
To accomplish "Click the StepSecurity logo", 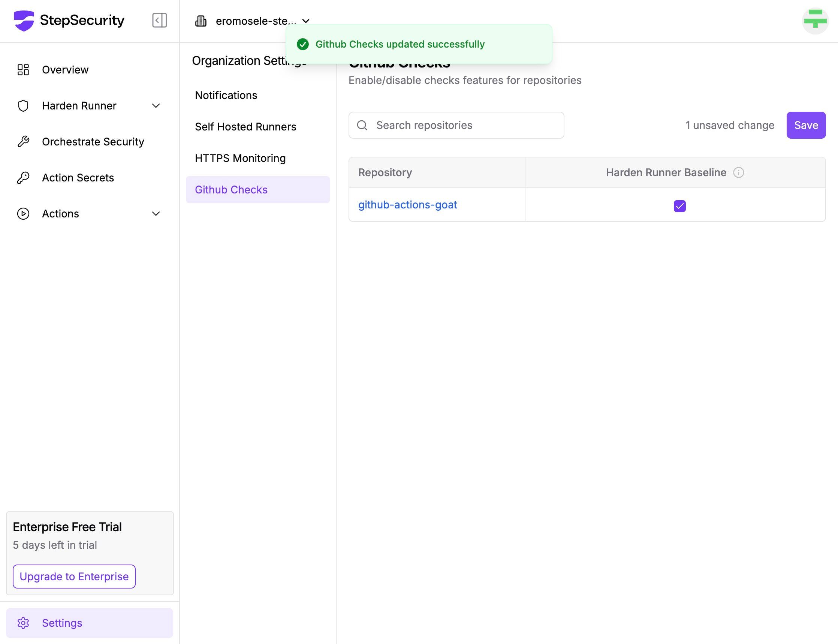I will pos(69,20).
